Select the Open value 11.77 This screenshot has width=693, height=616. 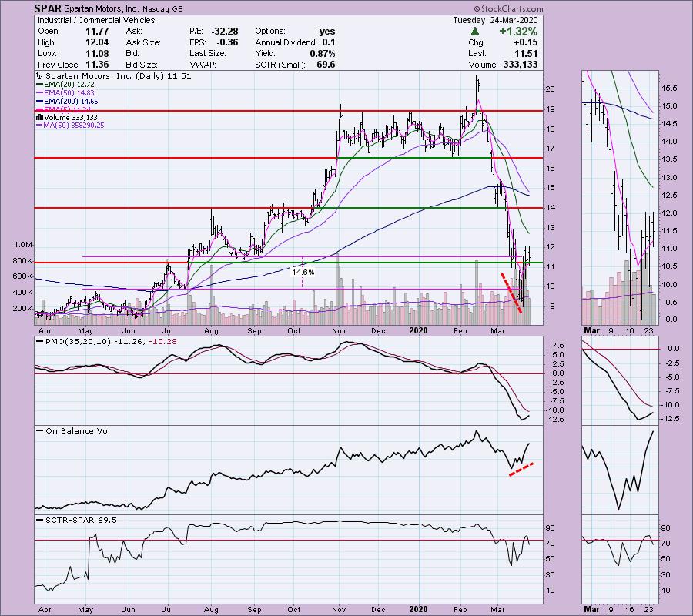pos(97,32)
